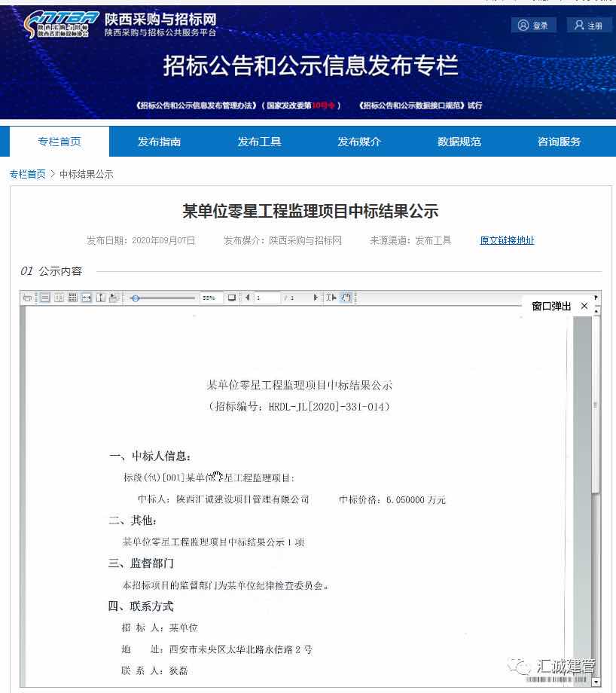616x693 pixels.
Task: Click the PDF viewer scroll down arrow
Action: click(596, 682)
